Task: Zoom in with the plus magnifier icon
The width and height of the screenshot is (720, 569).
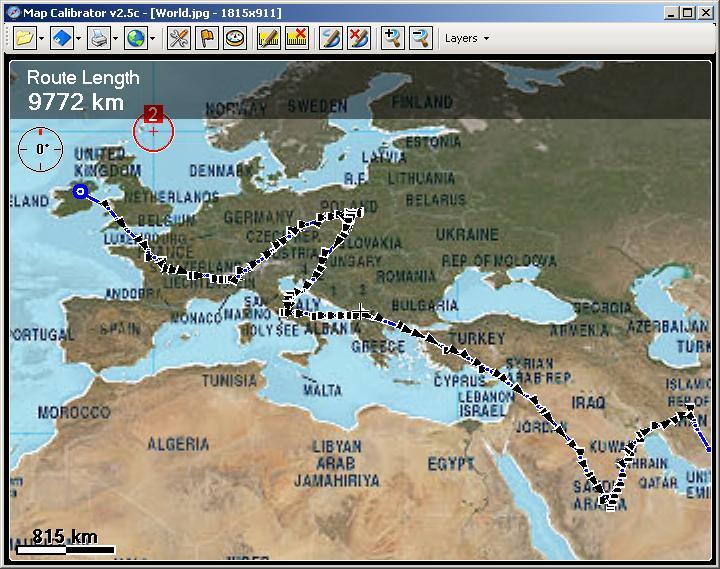Action: [393, 38]
